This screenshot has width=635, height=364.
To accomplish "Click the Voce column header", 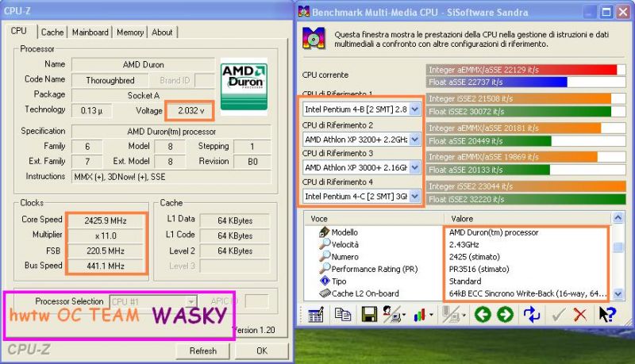I will [x=374, y=218].
